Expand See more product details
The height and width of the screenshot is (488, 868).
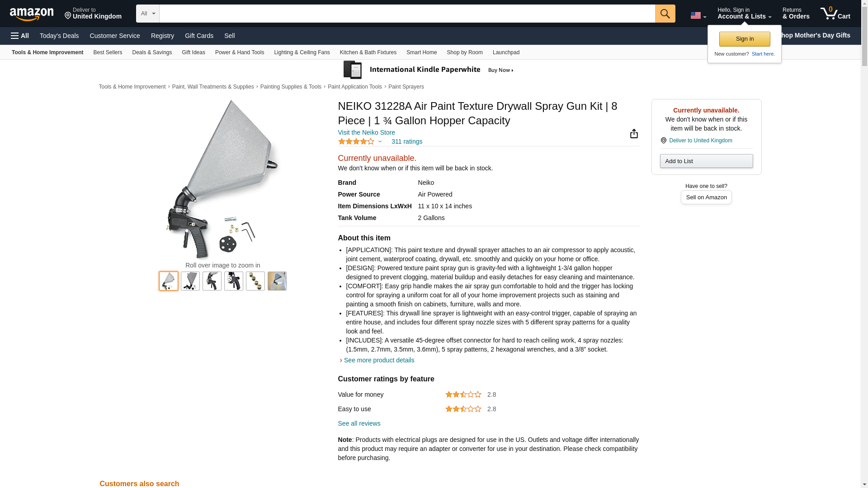click(379, 360)
